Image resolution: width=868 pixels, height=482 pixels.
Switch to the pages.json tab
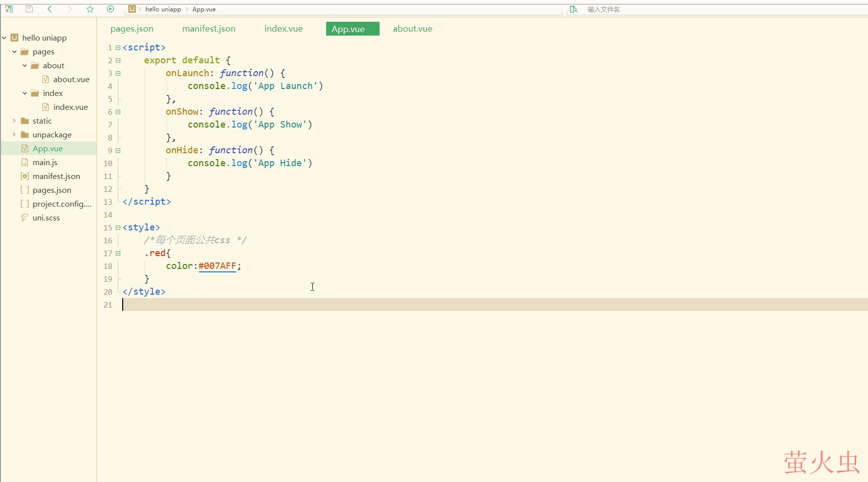[132, 29]
